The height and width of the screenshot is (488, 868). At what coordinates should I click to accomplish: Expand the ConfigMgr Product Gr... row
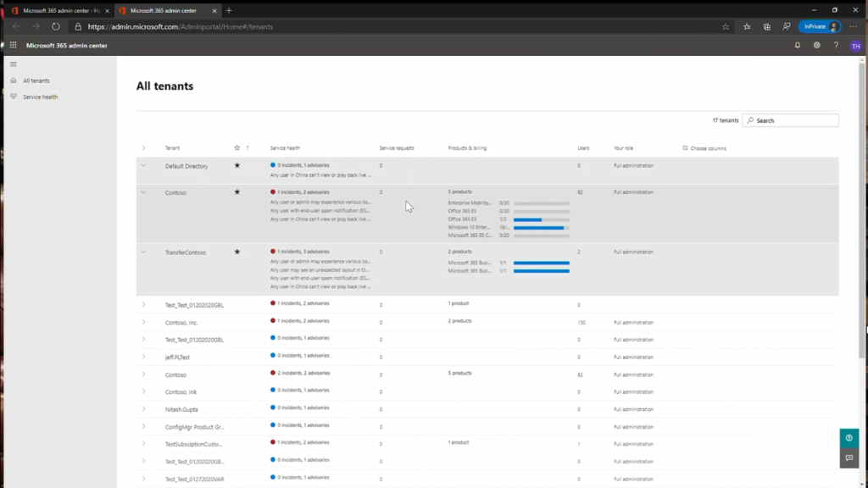click(x=143, y=427)
